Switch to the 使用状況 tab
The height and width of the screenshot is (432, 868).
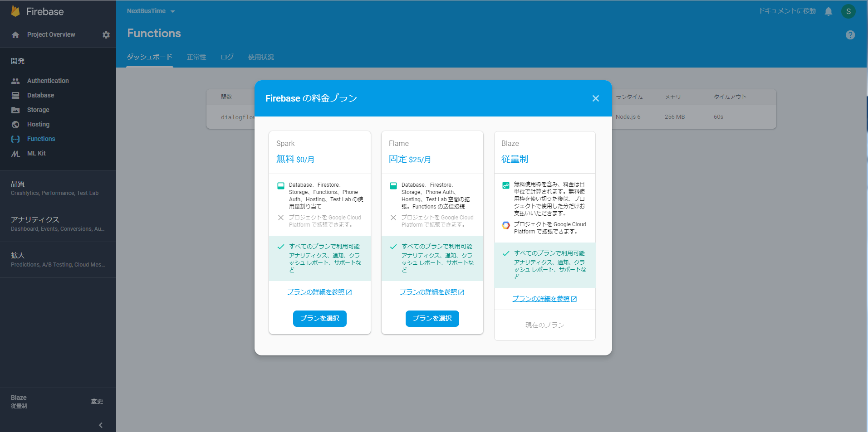click(x=261, y=57)
